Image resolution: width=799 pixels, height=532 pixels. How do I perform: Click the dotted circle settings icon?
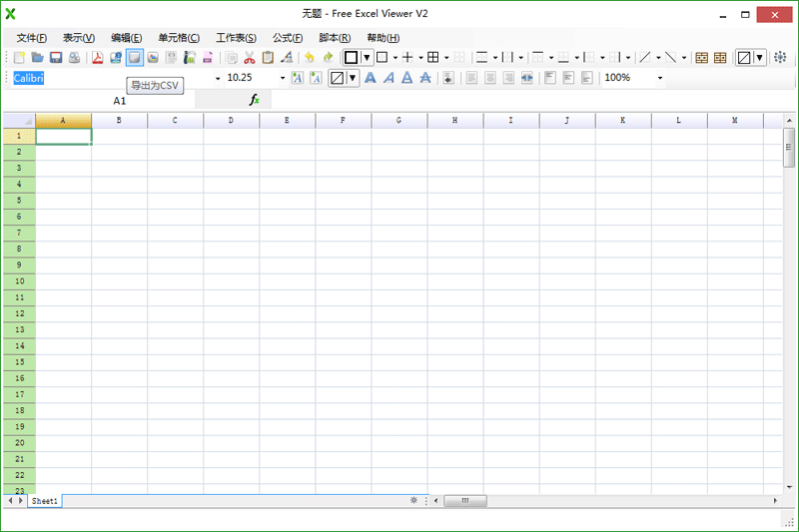(780, 58)
